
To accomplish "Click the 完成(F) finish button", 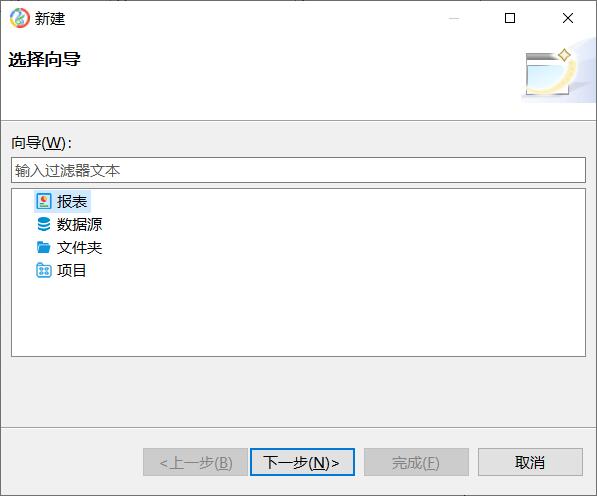I will click(416, 462).
